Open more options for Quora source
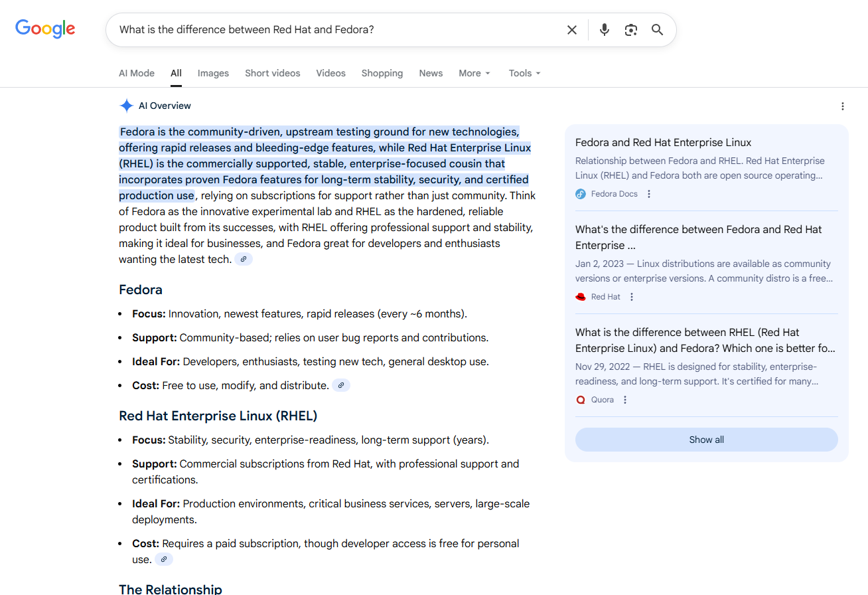The image size is (868, 595). 625,400
